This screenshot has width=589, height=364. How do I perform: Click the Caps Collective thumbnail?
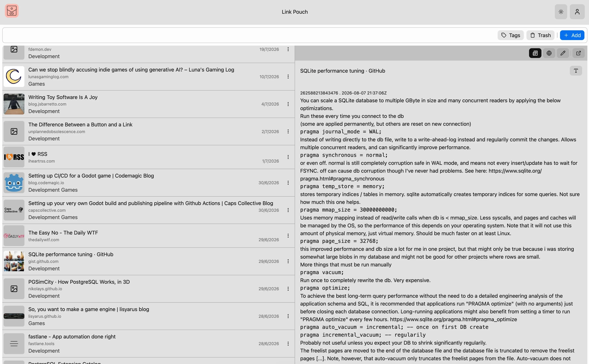point(14,210)
